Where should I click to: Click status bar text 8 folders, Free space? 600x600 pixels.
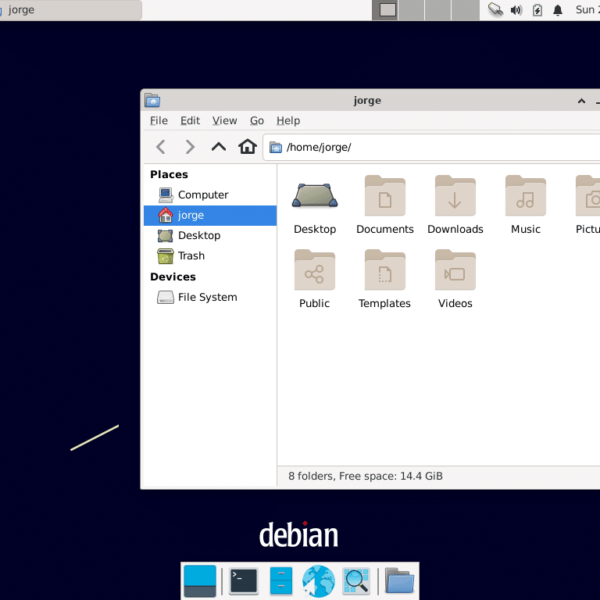(x=365, y=476)
